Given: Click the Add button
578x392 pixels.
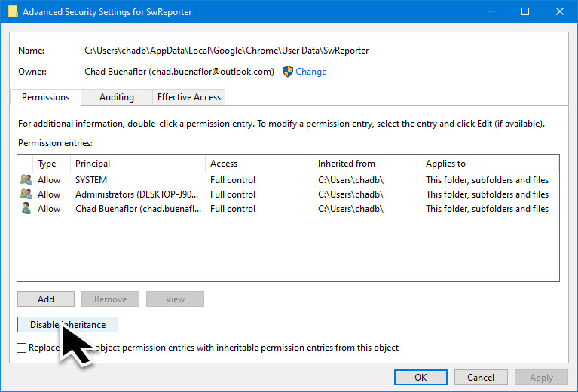Looking at the screenshot, I should pyautogui.click(x=46, y=299).
